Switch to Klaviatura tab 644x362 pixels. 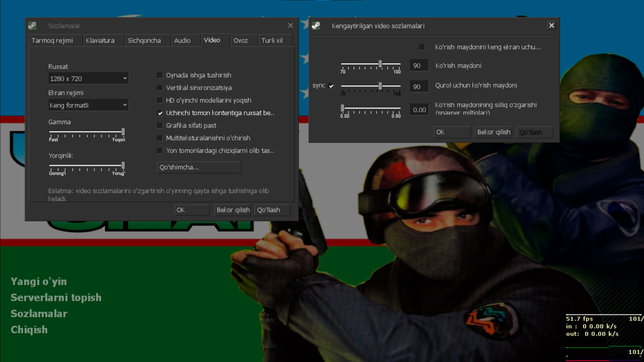click(x=104, y=41)
